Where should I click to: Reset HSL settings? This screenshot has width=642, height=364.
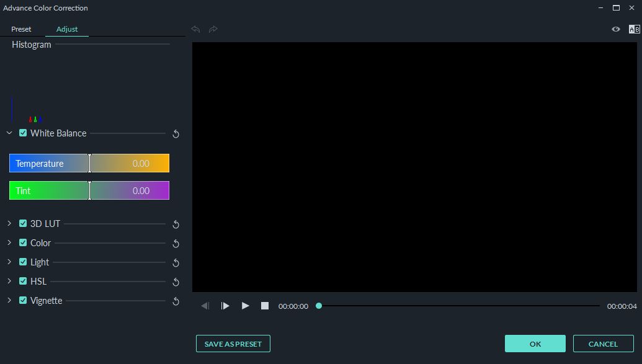tap(176, 282)
